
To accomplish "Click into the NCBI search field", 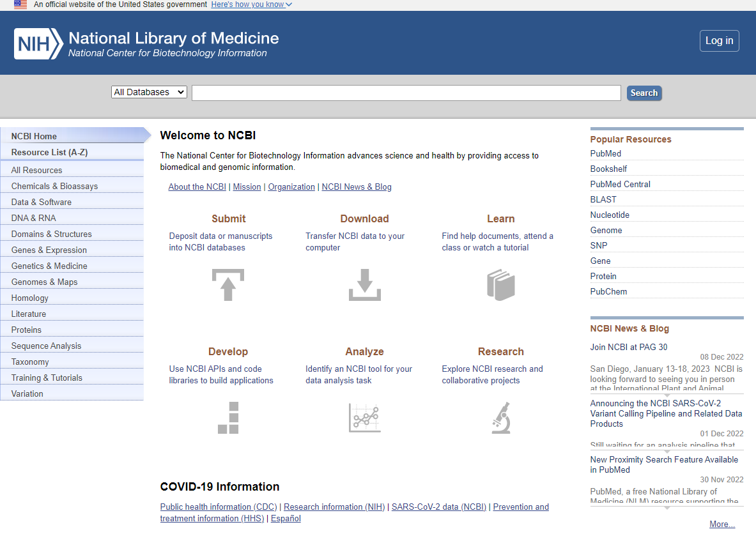I will click(x=406, y=93).
